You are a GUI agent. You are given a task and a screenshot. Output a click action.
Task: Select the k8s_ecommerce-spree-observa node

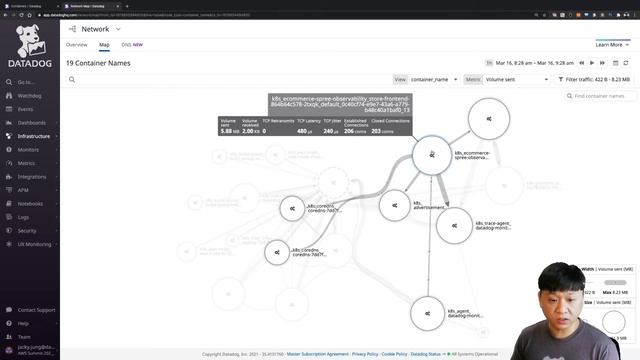tap(432, 156)
